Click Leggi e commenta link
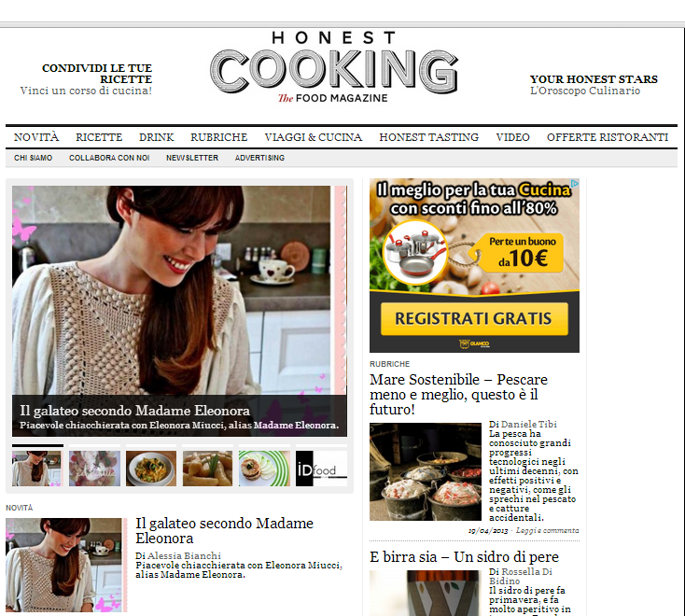This screenshot has width=685, height=616. point(547,530)
